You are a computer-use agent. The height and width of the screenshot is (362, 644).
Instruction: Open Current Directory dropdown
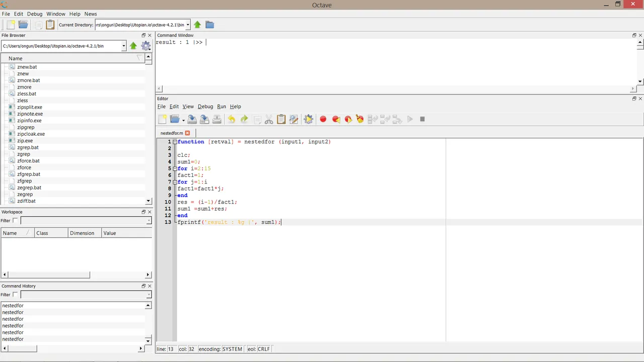[x=188, y=25]
